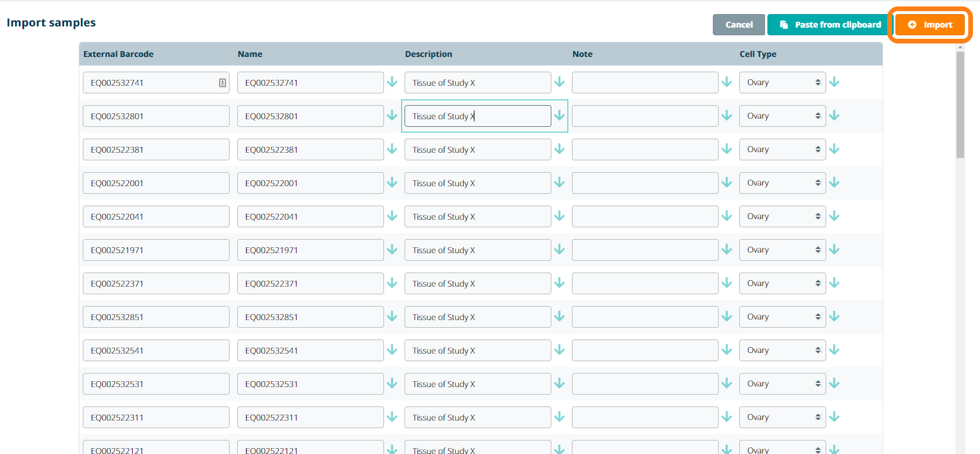Focus the Note field in EQ002521971 row
This screenshot has width=980, height=454.
tap(645, 250)
